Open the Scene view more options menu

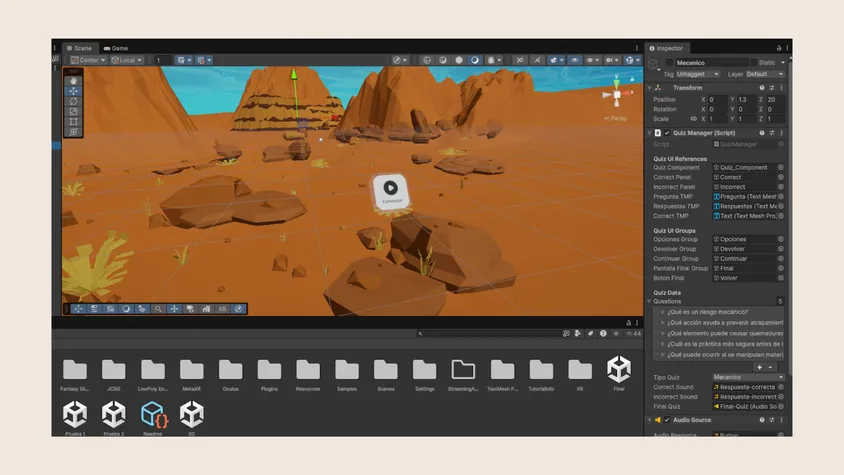coord(637,48)
